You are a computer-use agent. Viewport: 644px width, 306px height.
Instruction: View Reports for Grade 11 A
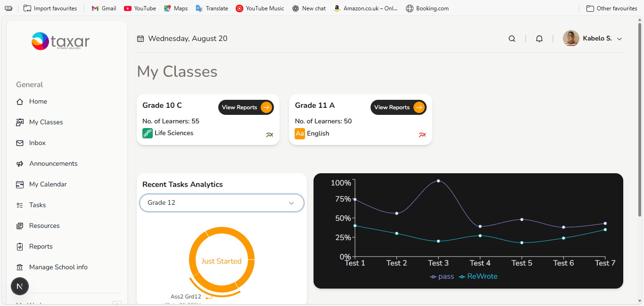click(x=398, y=107)
